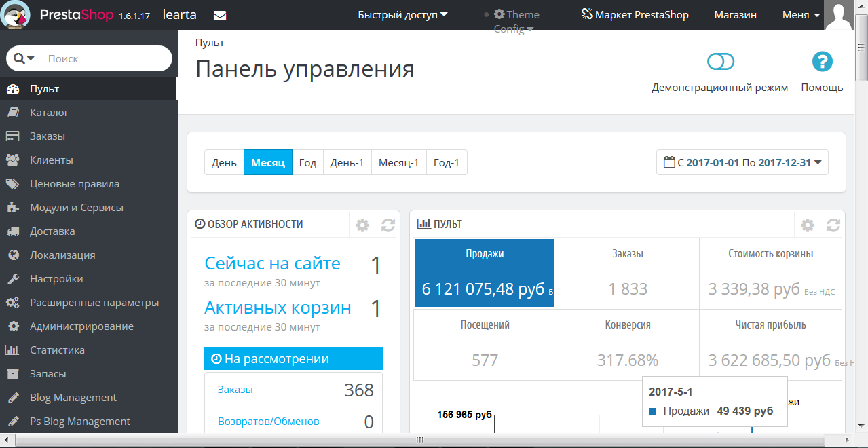Click the Ps Blog Management pencil icon
Screen dimensions: 868x448
click(12, 422)
